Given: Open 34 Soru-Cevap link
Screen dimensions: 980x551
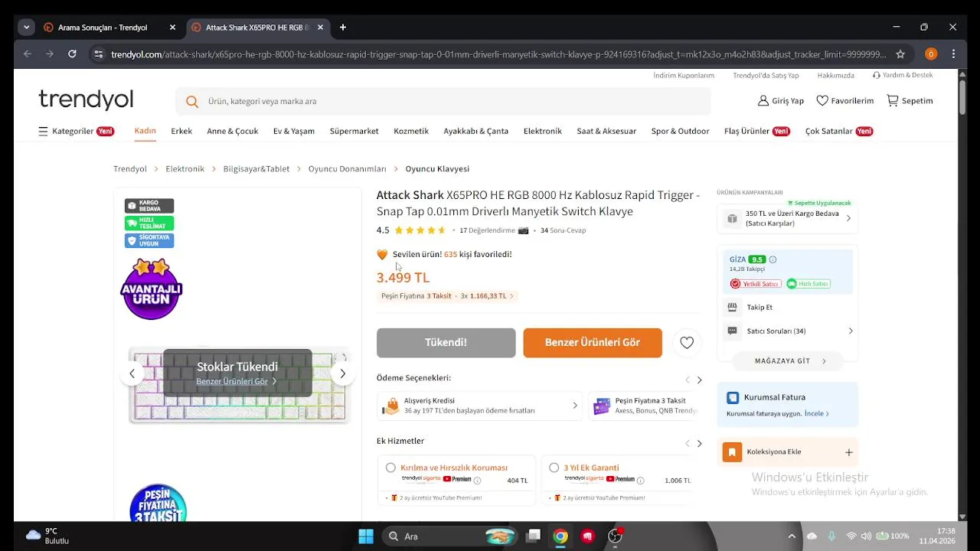Looking at the screenshot, I should [563, 230].
